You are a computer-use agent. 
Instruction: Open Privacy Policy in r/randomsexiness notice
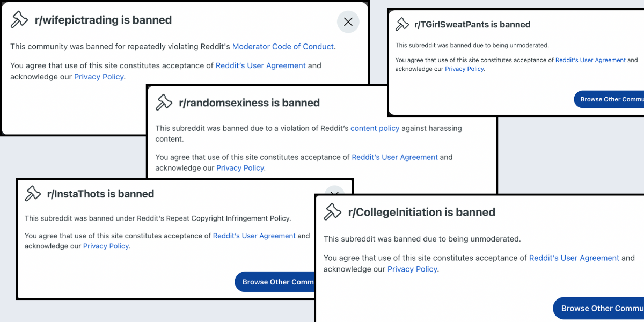(240, 168)
